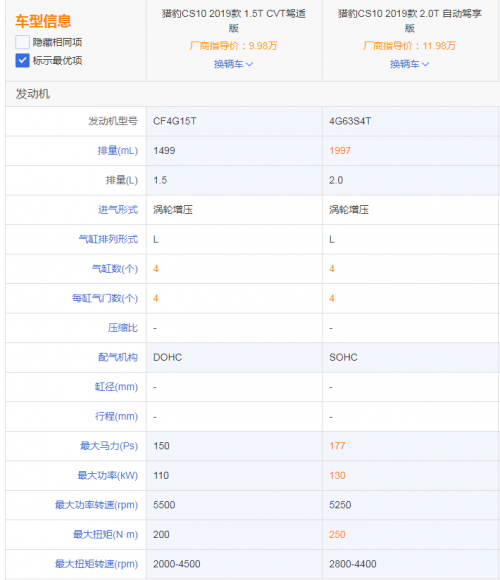The image size is (500, 580).
Task: Click chevron arrow beside first 换辆车
Action: (250, 64)
